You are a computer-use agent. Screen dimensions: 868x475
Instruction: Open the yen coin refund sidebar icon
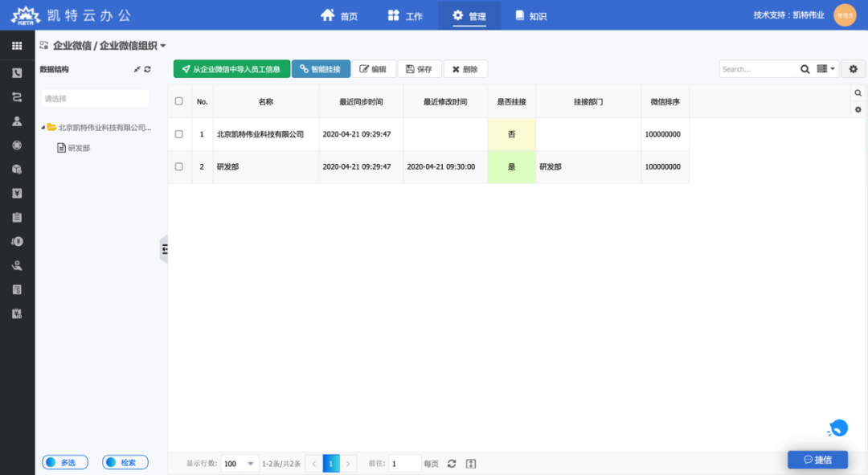(17, 241)
